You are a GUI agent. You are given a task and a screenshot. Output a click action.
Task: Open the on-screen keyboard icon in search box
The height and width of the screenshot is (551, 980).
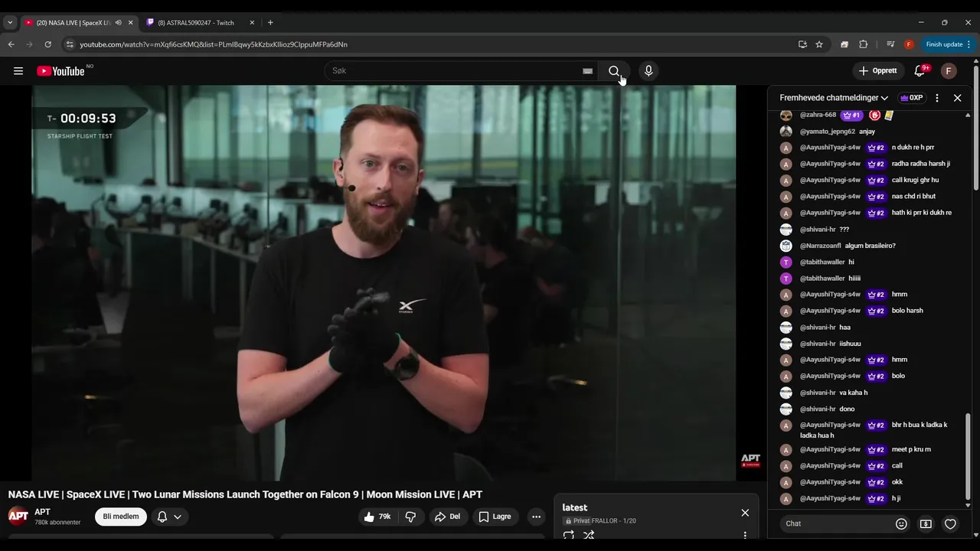pyautogui.click(x=587, y=71)
